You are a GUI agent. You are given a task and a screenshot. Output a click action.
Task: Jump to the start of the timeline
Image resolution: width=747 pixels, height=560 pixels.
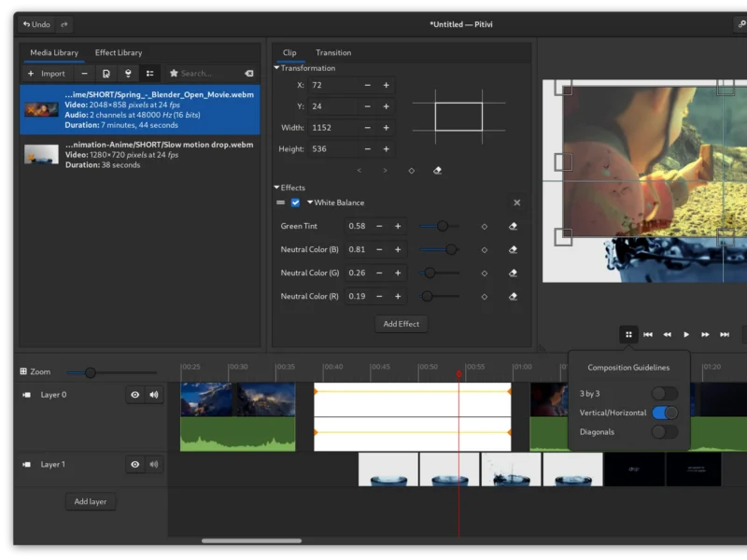click(x=648, y=334)
